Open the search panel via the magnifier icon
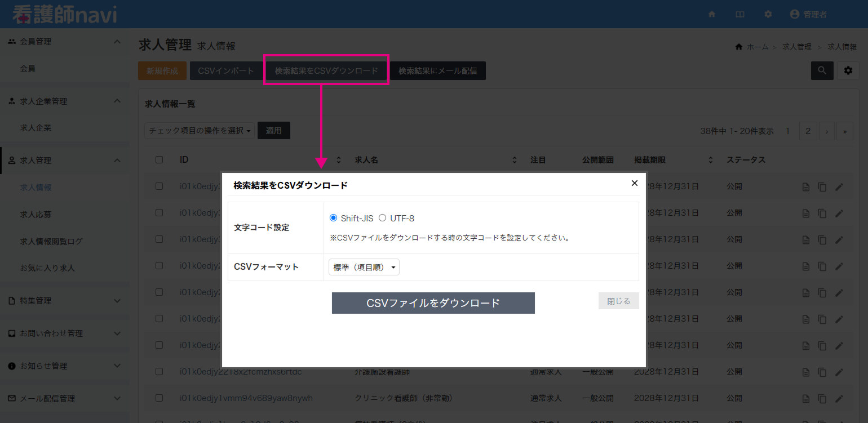The height and width of the screenshot is (423, 868). [x=822, y=70]
